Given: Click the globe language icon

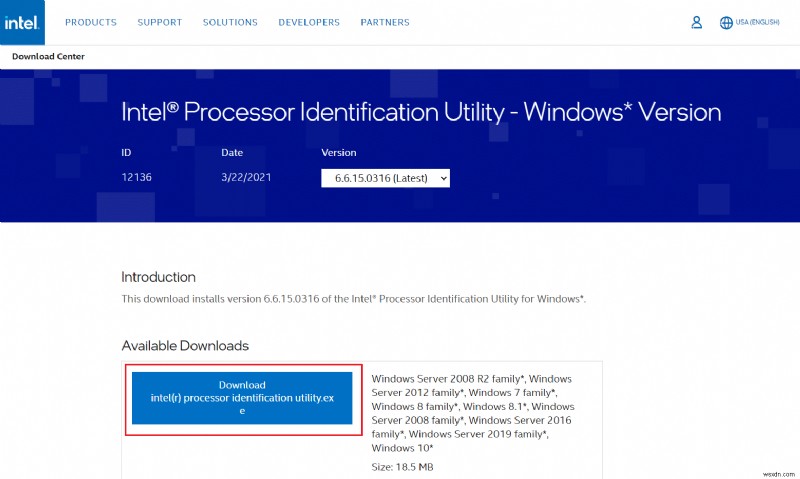Looking at the screenshot, I should (725, 22).
